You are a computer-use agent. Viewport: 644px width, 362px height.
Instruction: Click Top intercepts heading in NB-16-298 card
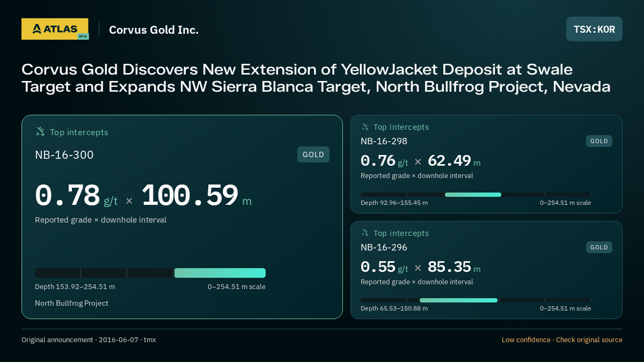pos(401,127)
